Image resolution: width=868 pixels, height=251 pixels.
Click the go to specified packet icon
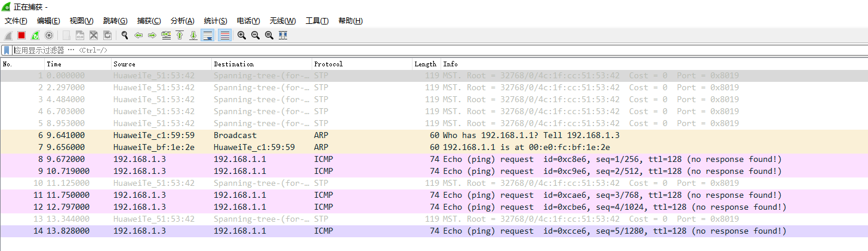tap(165, 35)
